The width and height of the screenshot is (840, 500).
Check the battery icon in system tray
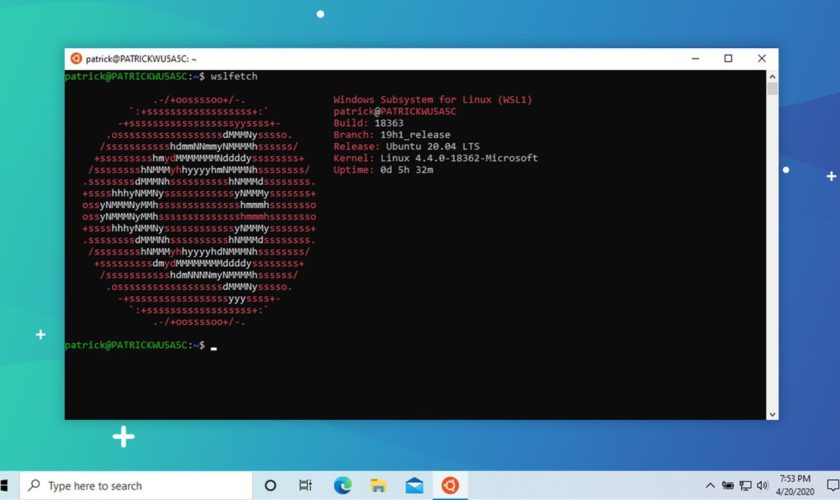(x=728, y=486)
